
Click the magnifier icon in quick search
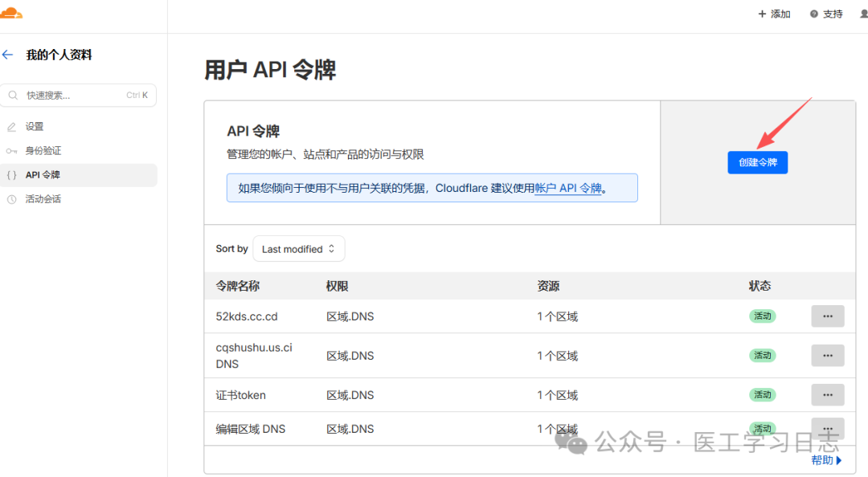click(x=14, y=96)
